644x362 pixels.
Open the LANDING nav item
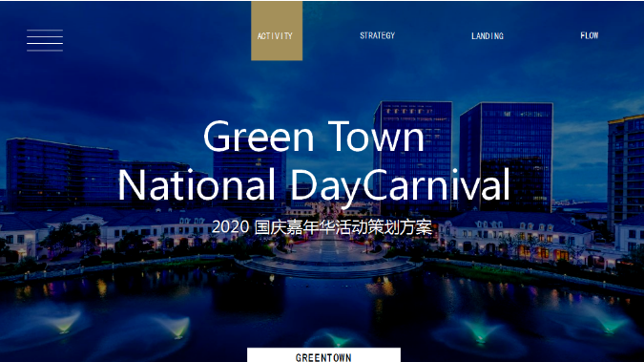488,36
